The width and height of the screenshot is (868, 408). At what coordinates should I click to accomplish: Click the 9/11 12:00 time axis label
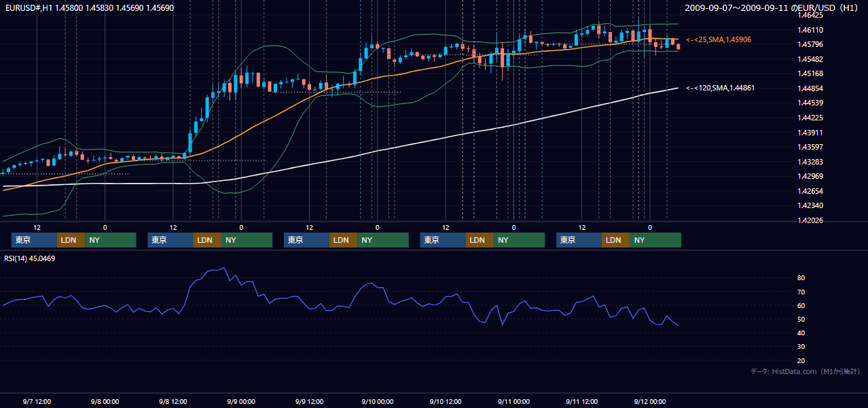coord(581,401)
